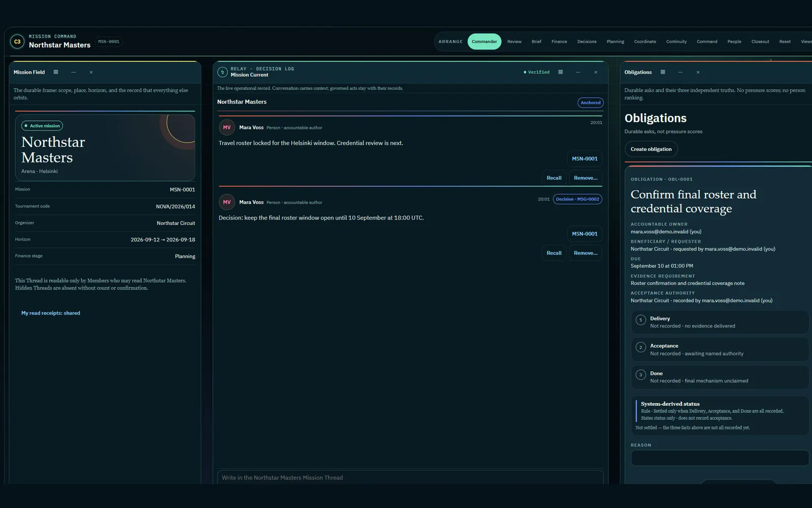Click the Organizer value Northstar Circuit
This screenshot has width=812, height=508.
coord(176,223)
